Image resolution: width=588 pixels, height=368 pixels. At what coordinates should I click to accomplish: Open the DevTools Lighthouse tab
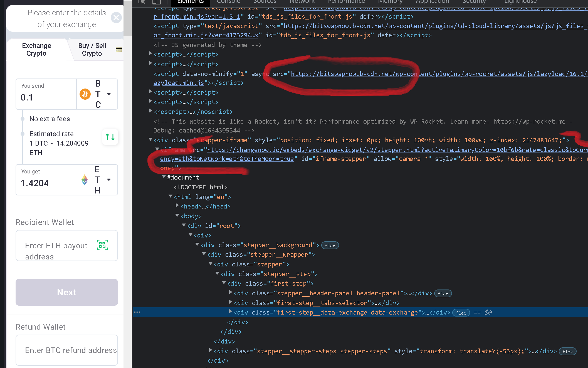[520, 2]
